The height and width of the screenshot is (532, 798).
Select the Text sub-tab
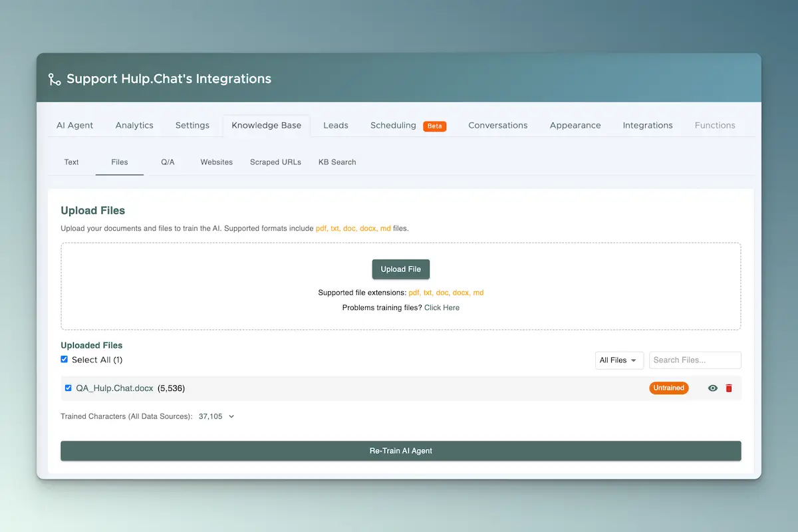[x=71, y=162]
